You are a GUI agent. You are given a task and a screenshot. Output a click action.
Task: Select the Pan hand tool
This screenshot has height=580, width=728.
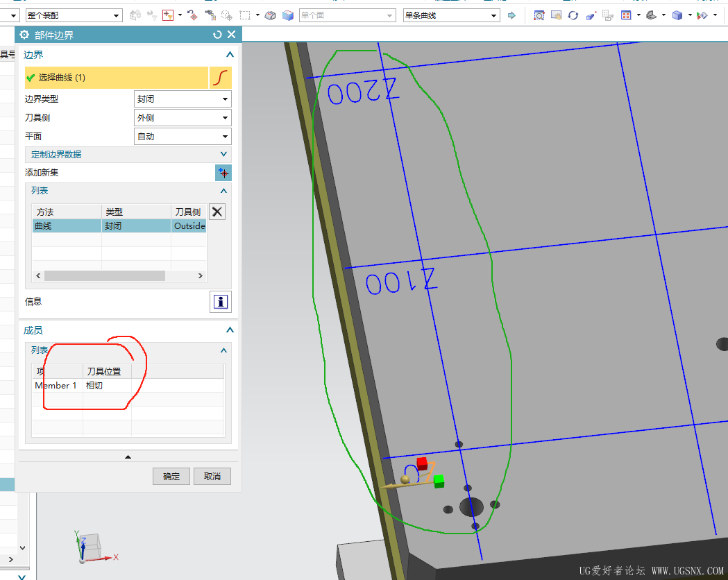[556, 15]
